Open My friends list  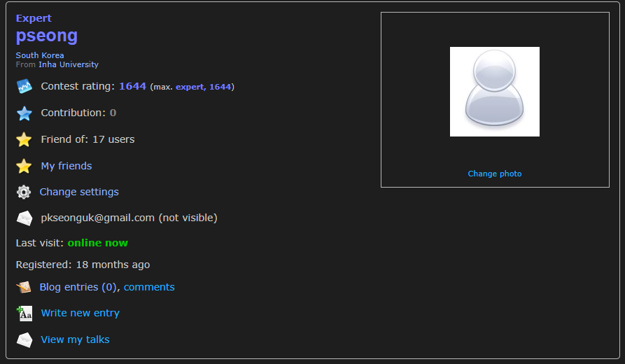[66, 166]
